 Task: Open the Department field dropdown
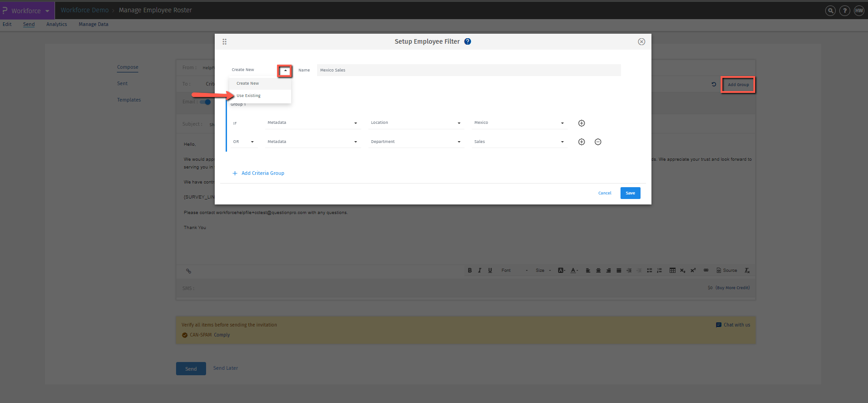[416, 142]
